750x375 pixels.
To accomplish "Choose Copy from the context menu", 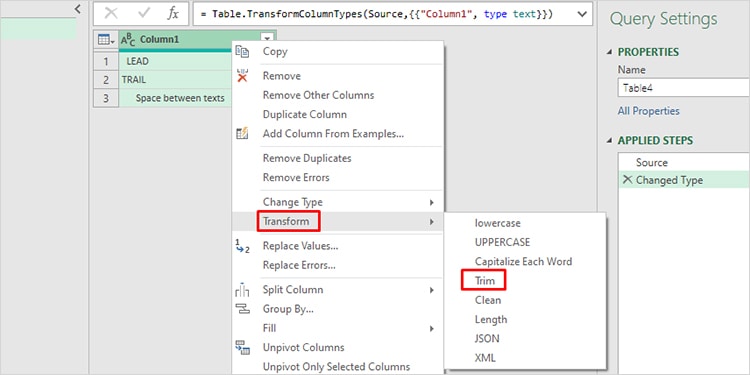I will click(x=275, y=52).
